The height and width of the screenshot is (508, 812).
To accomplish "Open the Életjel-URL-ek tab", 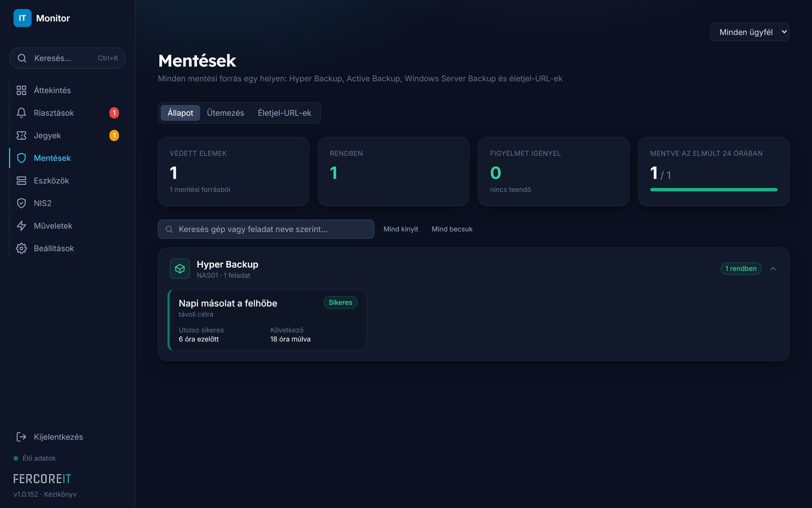I will (284, 113).
